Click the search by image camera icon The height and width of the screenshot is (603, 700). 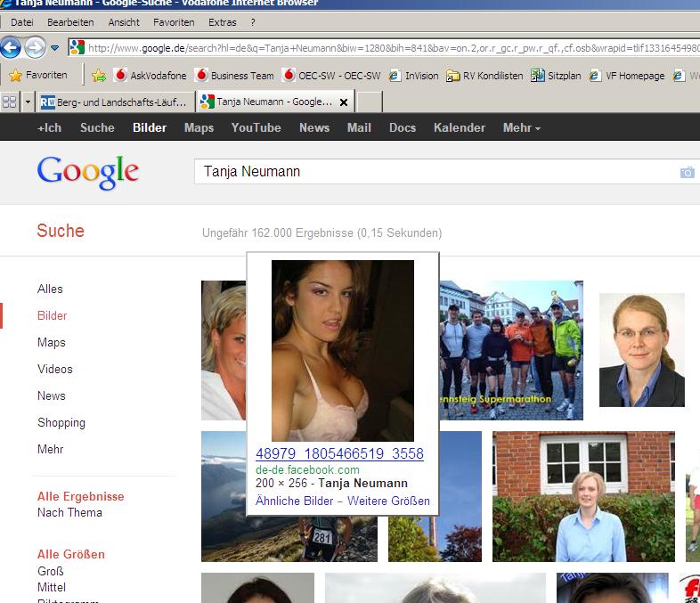click(x=687, y=172)
